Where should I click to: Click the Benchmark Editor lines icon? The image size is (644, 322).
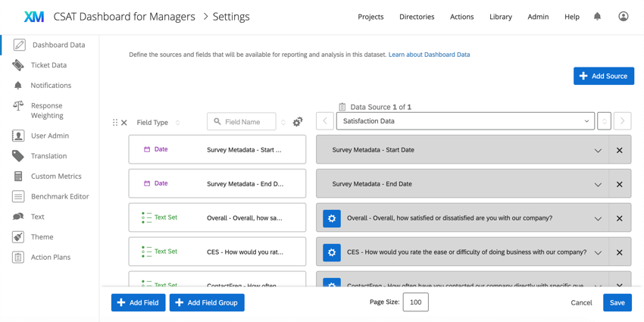click(18, 196)
